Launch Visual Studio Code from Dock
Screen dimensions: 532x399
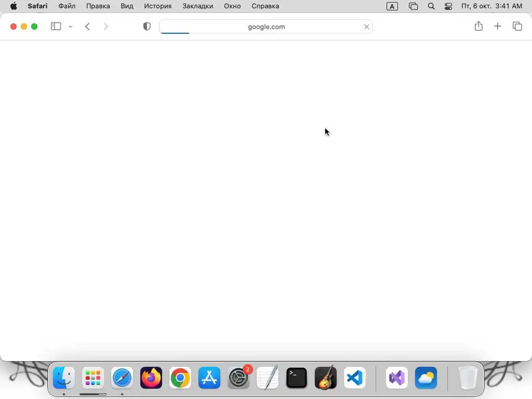tap(355, 378)
